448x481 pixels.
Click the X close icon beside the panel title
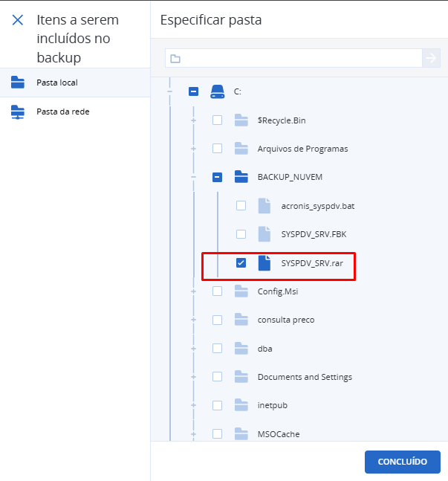pos(18,20)
